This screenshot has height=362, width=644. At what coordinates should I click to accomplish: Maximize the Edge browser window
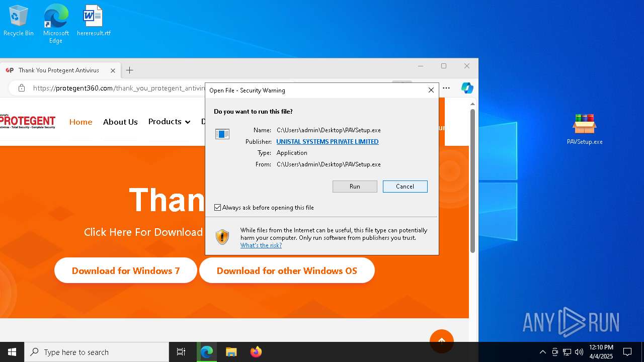point(444,66)
